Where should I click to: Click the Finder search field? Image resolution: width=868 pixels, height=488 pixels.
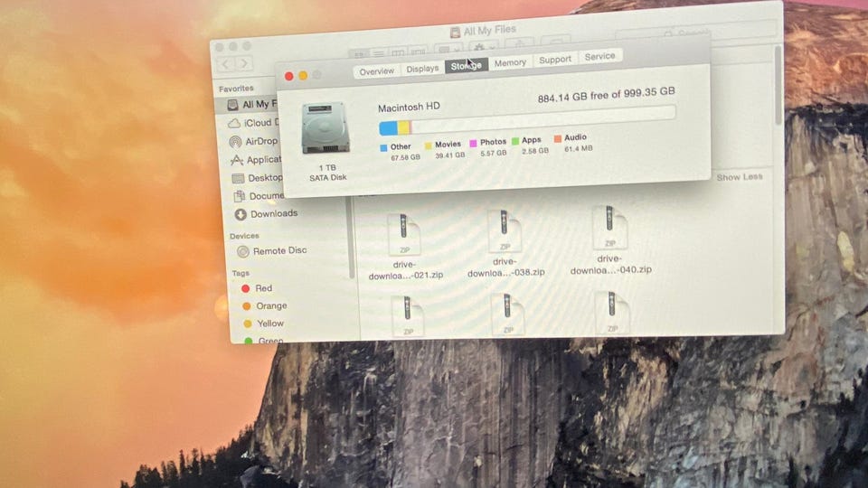695,33
